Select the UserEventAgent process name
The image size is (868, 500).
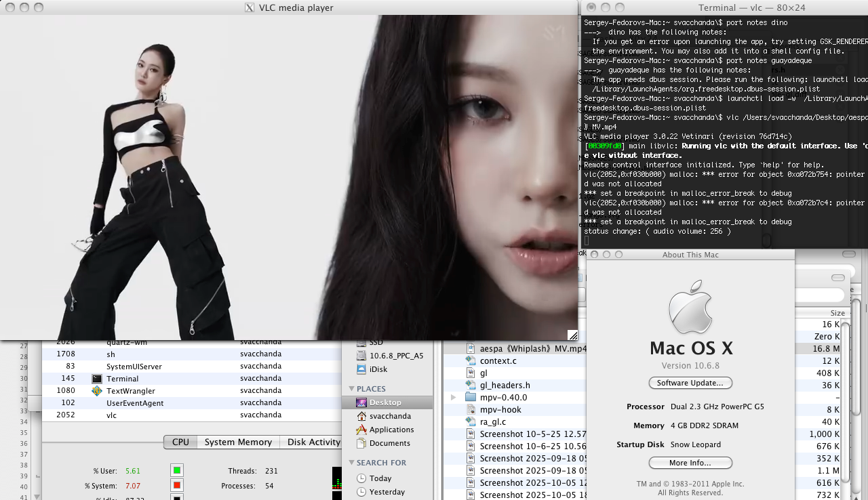[135, 403]
